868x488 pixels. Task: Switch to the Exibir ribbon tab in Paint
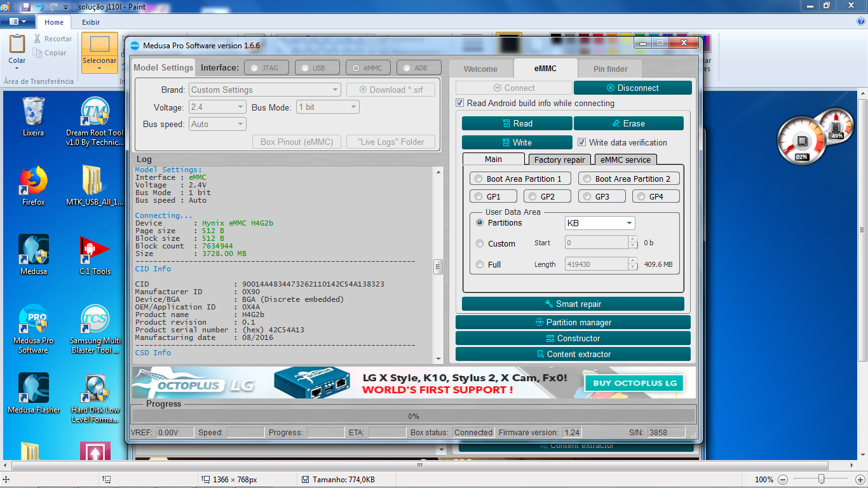coord(91,22)
